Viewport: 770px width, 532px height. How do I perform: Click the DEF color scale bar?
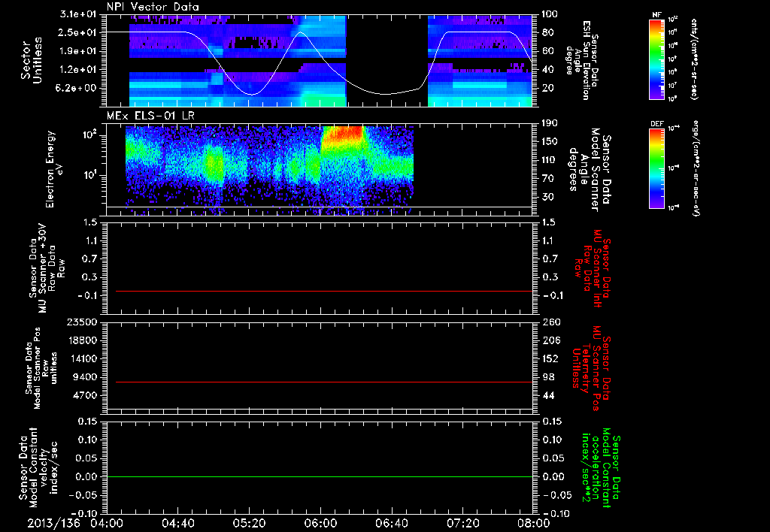pyautogui.click(x=656, y=168)
